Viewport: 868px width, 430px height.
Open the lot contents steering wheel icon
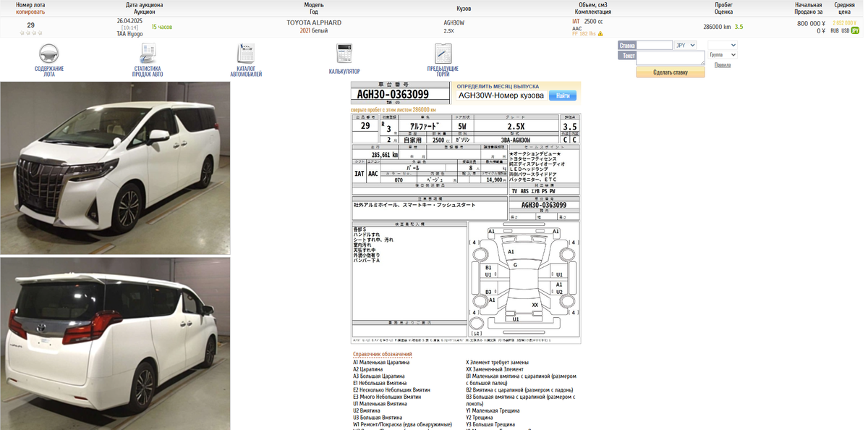tap(48, 54)
